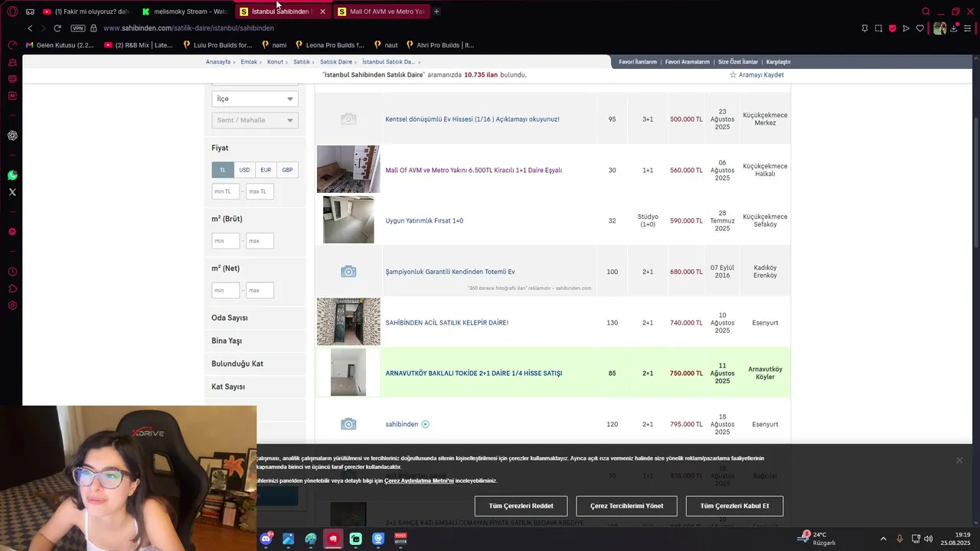Toggle the VPN badge in address bar
The height and width of the screenshot is (551, 980).
point(77,28)
